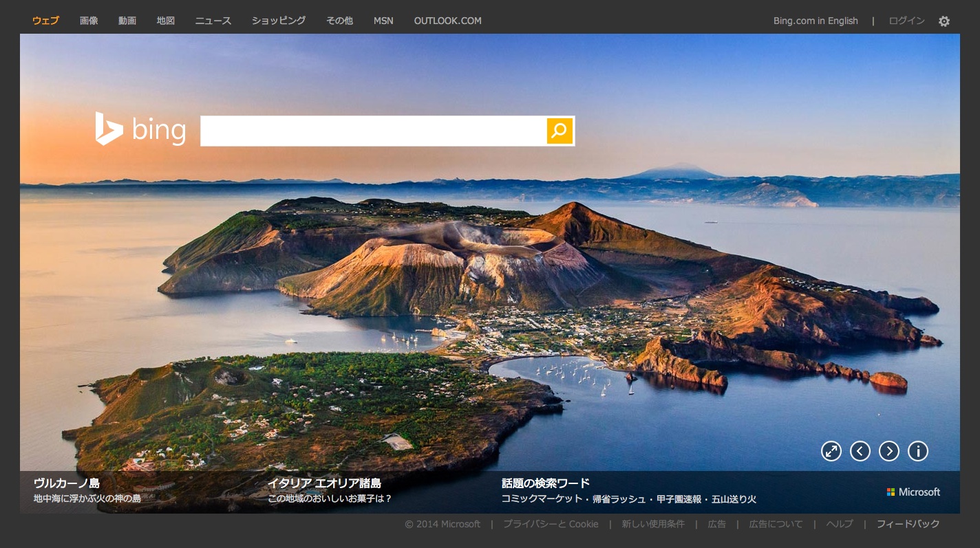
Task: Select the ウェブ tab
Action: click(45, 21)
